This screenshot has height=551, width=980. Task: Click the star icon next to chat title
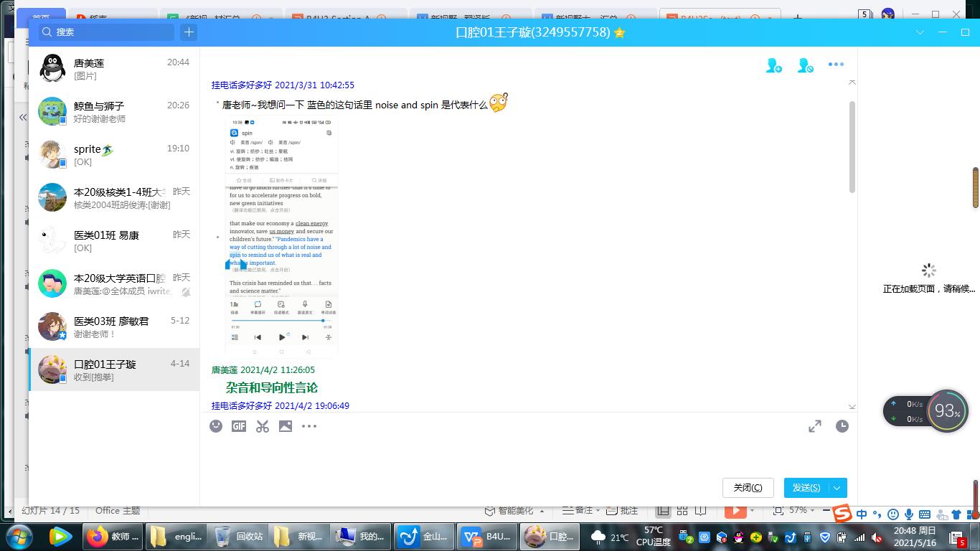point(620,32)
